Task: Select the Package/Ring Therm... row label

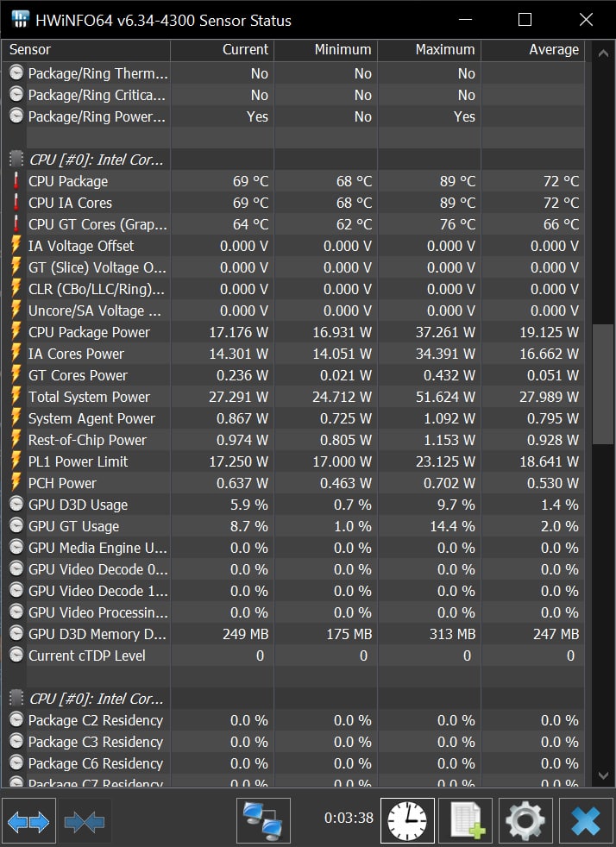Action: click(x=97, y=73)
